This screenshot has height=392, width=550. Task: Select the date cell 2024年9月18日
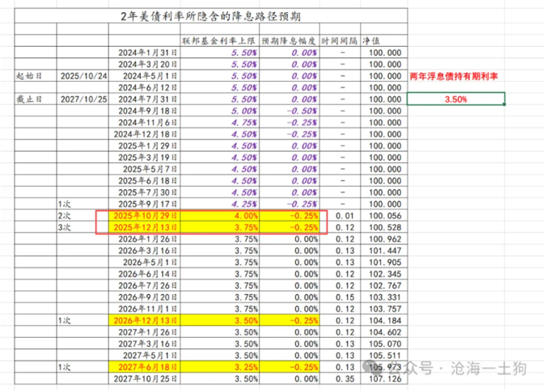coord(145,111)
